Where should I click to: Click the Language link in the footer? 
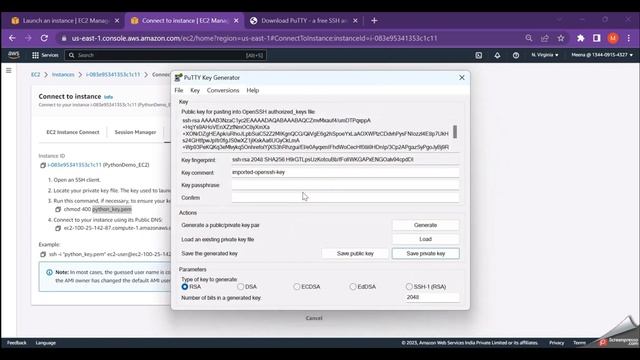coord(46,343)
